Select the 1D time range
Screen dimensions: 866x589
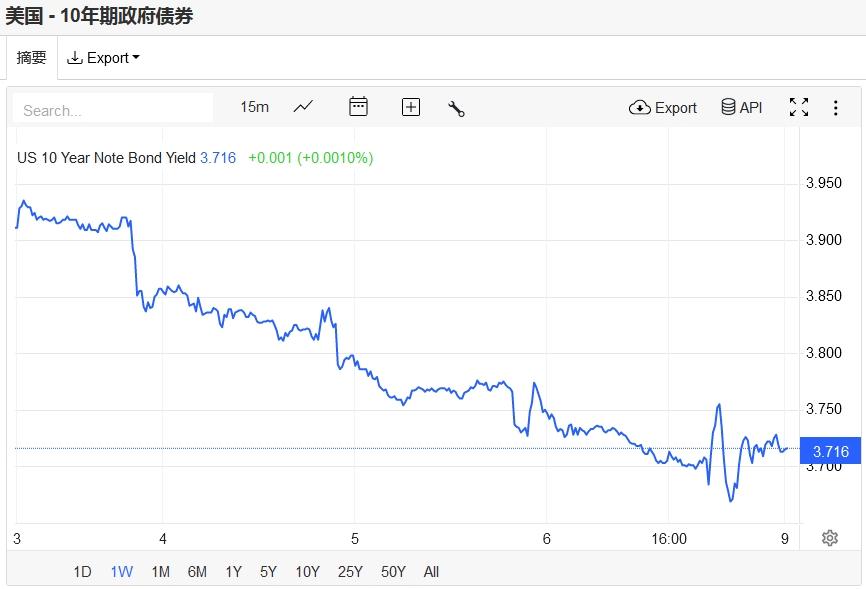coord(82,572)
